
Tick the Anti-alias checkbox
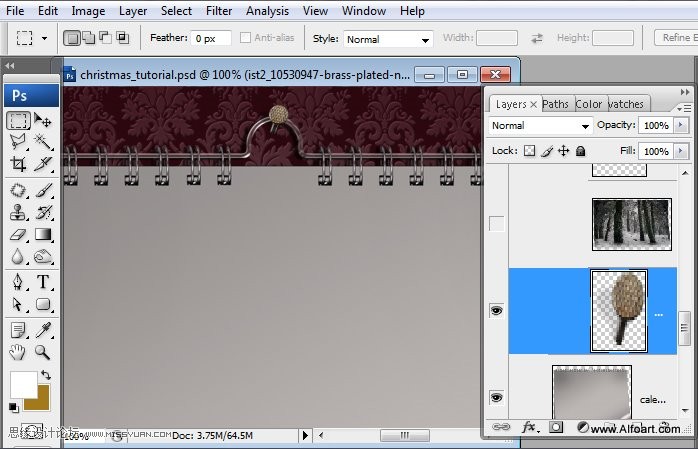[x=245, y=38]
